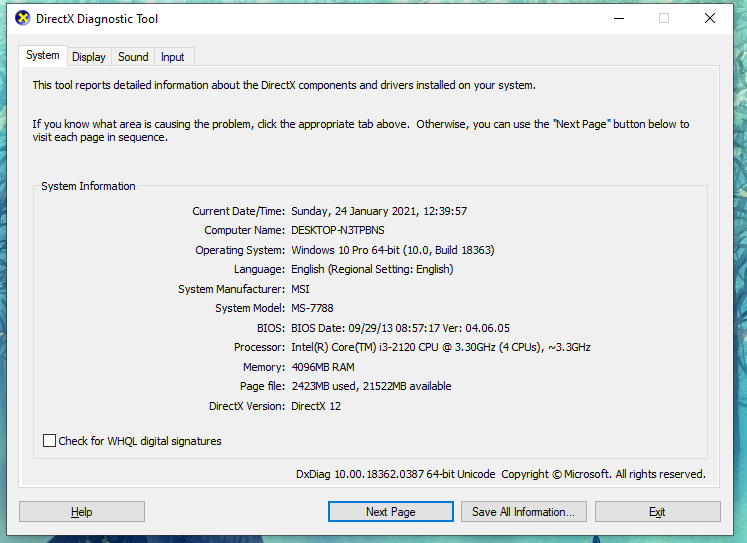Click the BIOS Date value text
This screenshot has height=543, width=747.
point(400,328)
